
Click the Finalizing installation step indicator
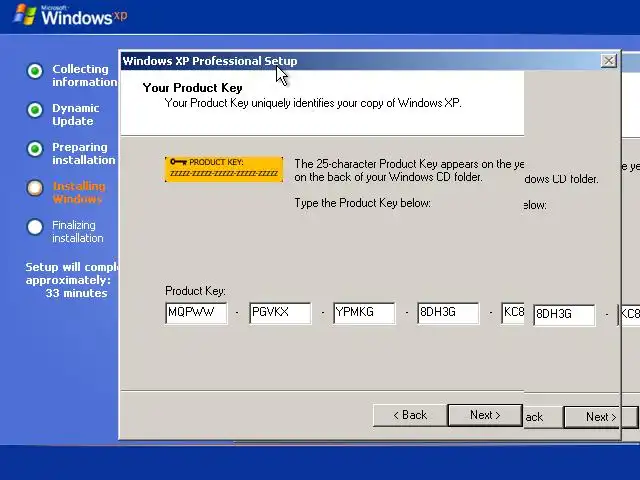[x=35, y=227]
